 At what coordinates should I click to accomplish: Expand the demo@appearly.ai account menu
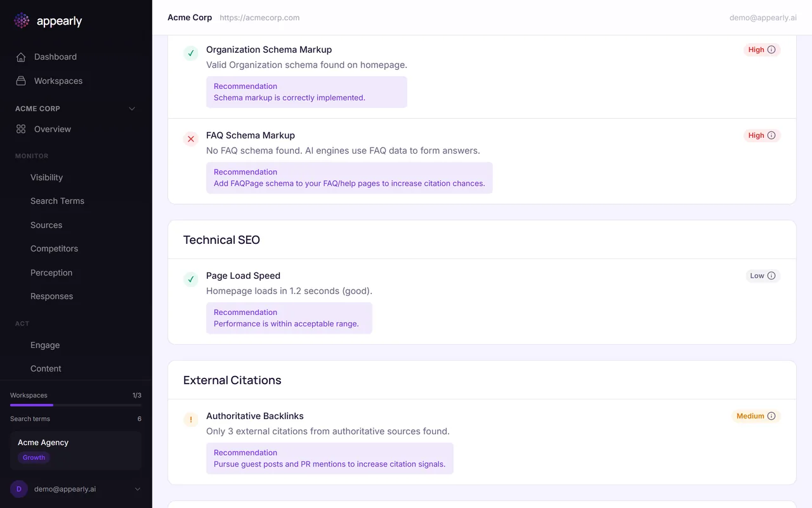point(138,489)
